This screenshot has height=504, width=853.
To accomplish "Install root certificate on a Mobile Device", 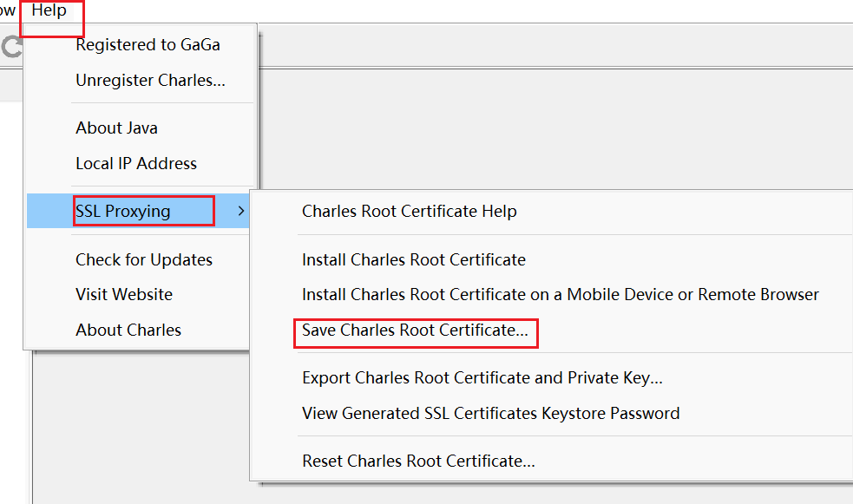I will [560, 295].
